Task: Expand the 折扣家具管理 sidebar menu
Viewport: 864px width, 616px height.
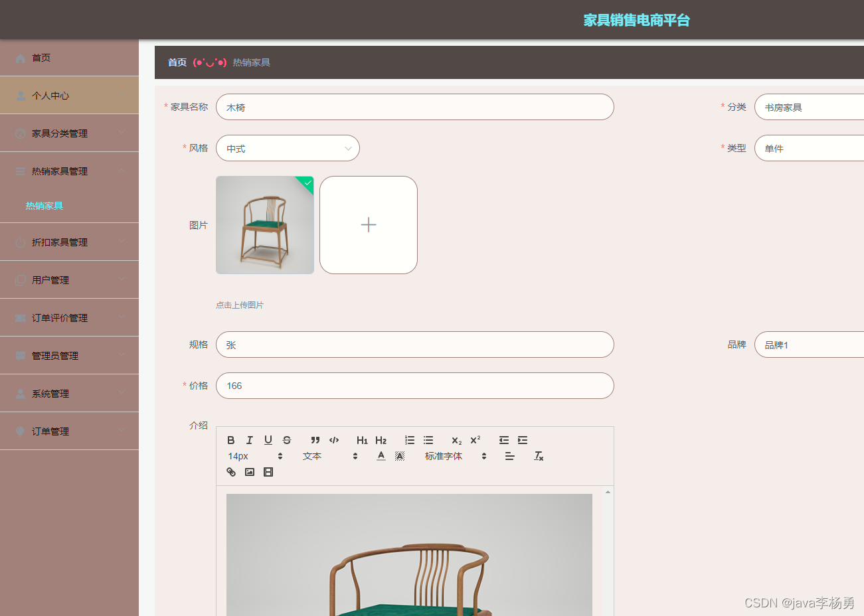Action: (69, 242)
